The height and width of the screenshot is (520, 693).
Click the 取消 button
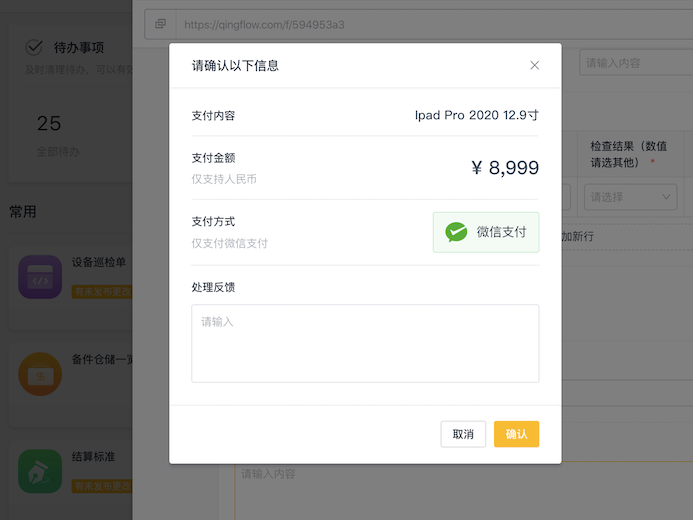coord(463,434)
